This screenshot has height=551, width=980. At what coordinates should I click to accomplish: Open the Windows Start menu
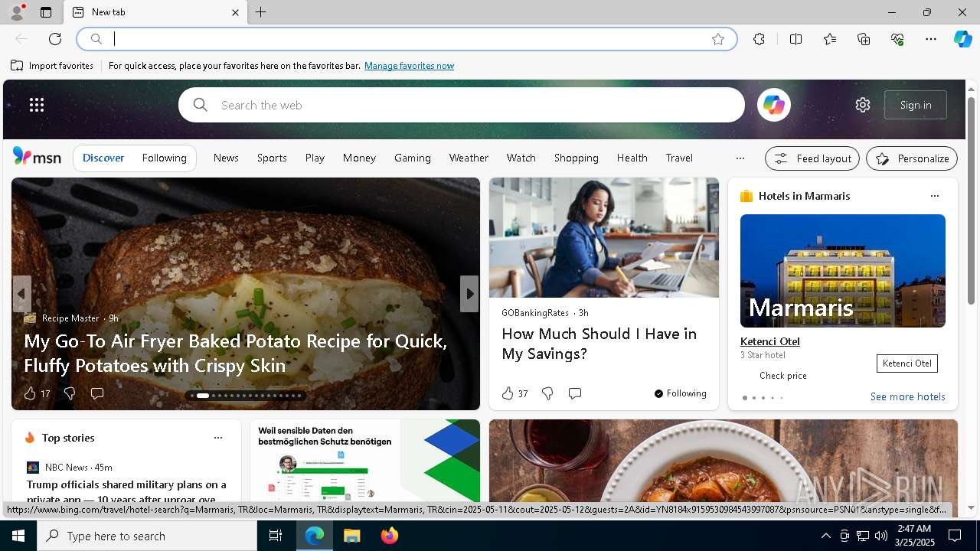tap(18, 536)
